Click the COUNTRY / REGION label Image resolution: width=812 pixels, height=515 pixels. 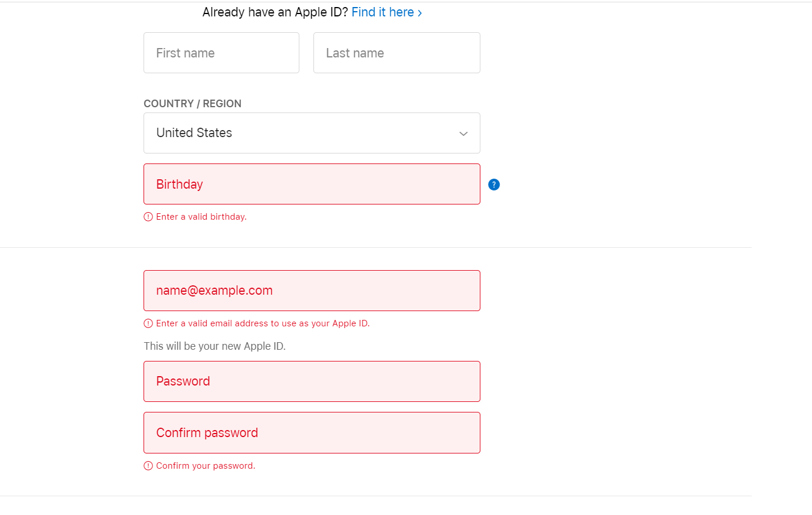(192, 104)
